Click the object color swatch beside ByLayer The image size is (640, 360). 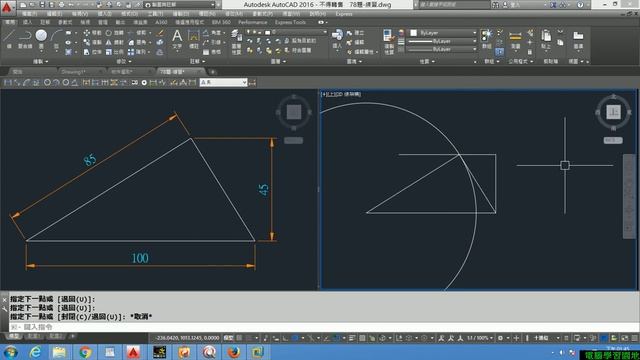tap(413, 33)
